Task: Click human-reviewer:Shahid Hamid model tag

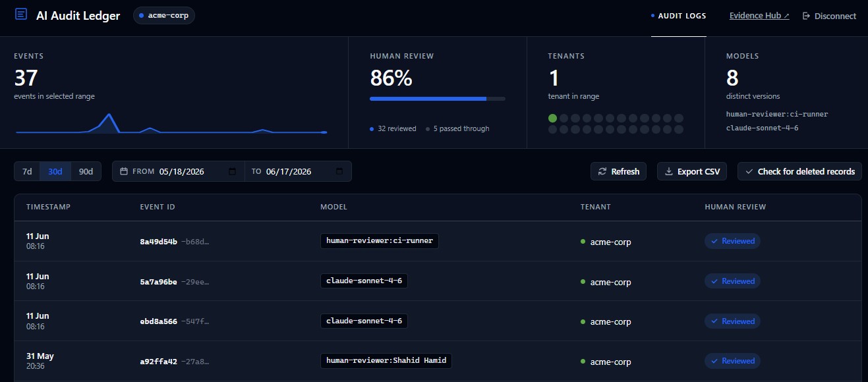Action: [x=386, y=361]
